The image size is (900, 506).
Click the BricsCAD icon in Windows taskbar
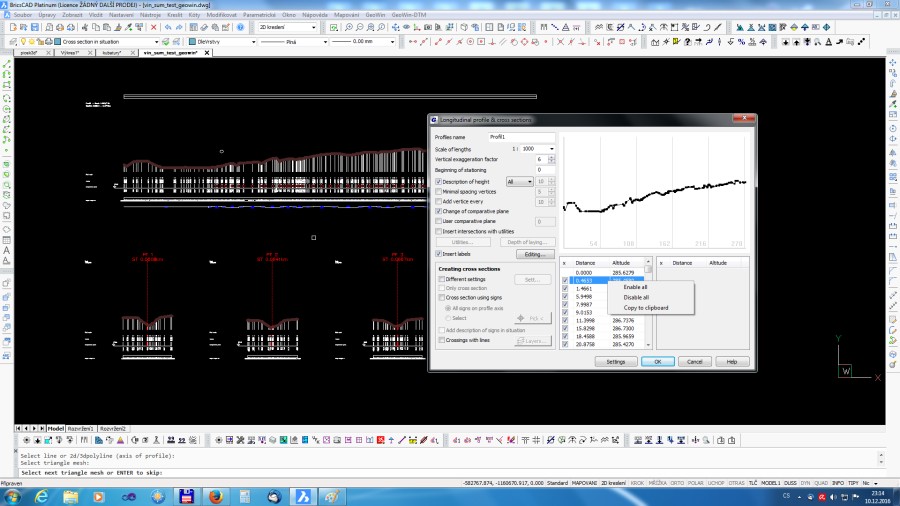point(303,496)
